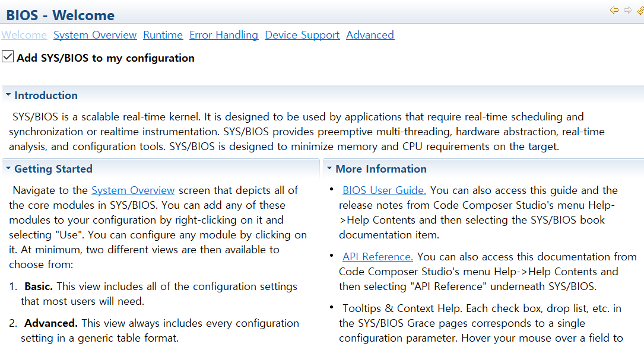Uncheck Add SYS/BIOS to my configuration
The image size is (644, 344).
click(x=8, y=57)
